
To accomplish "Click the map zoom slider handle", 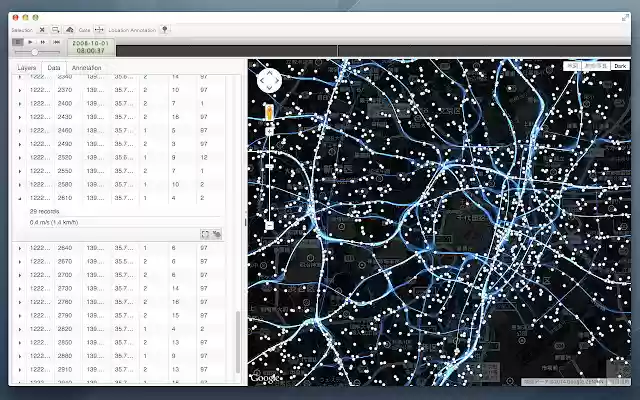I will coord(269,166).
